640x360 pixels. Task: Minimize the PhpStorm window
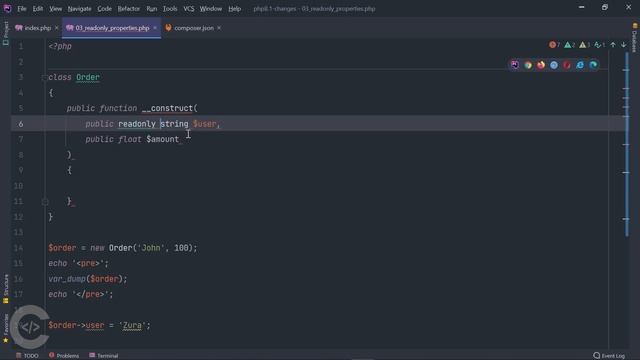pyautogui.click(x=581, y=8)
